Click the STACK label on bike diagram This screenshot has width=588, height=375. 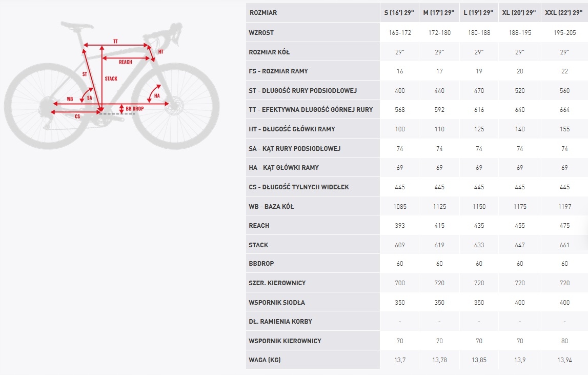[111, 78]
